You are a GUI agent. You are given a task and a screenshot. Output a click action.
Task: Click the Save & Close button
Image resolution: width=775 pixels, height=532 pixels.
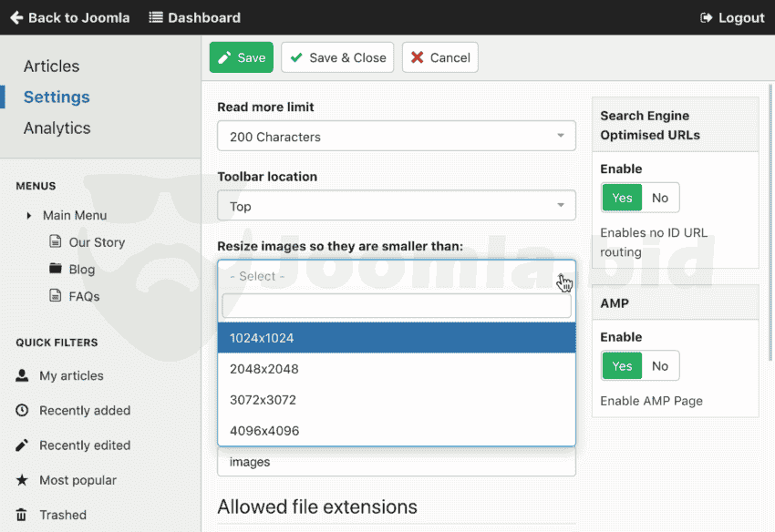coord(337,57)
